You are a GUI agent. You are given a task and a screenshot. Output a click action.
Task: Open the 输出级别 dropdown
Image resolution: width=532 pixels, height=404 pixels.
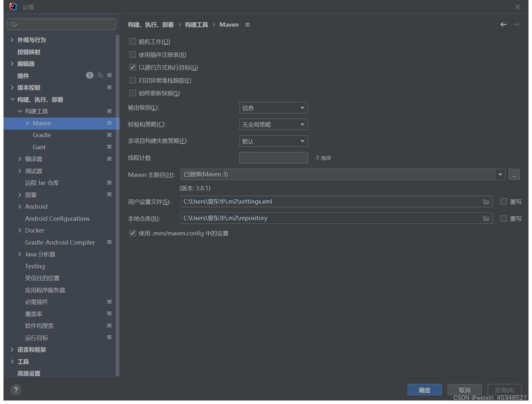tap(273, 108)
